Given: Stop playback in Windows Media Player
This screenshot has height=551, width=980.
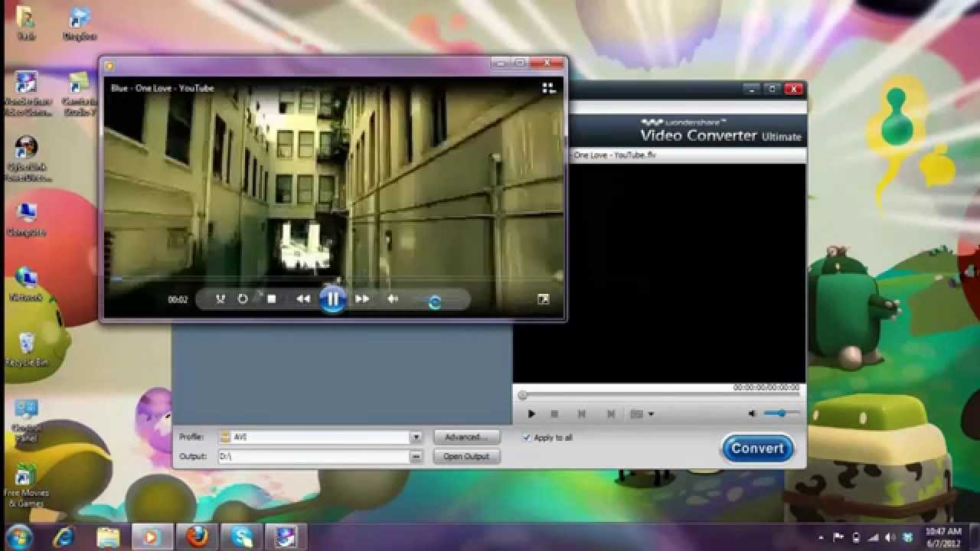Looking at the screenshot, I should [271, 299].
